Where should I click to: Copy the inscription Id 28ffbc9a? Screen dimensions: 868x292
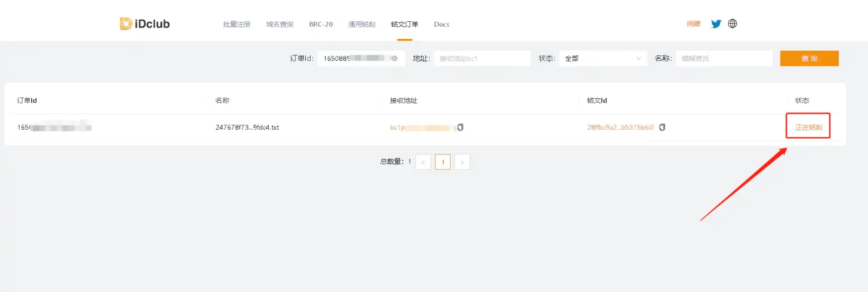662,127
